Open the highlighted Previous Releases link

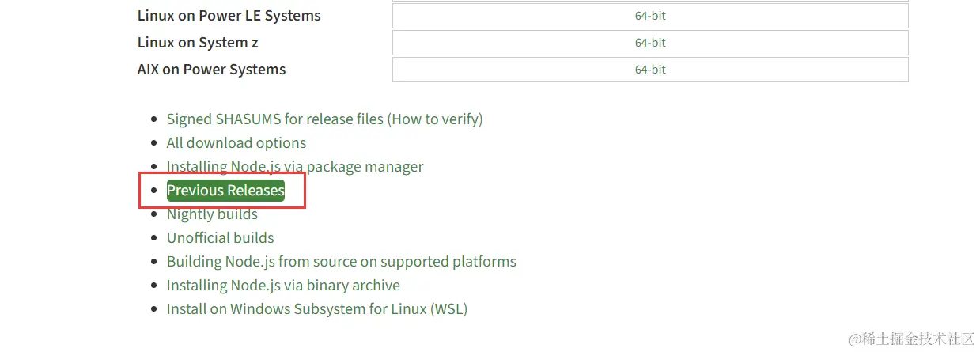tap(225, 191)
